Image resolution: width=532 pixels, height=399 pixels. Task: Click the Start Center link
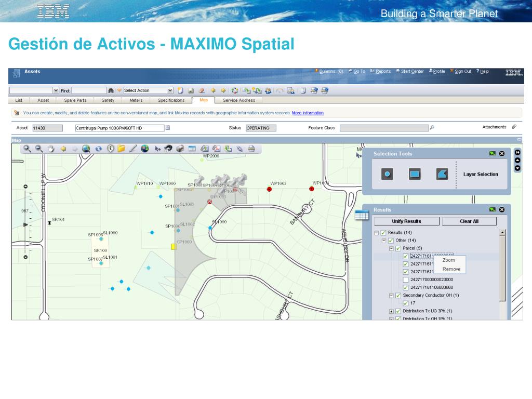tap(412, 71)
